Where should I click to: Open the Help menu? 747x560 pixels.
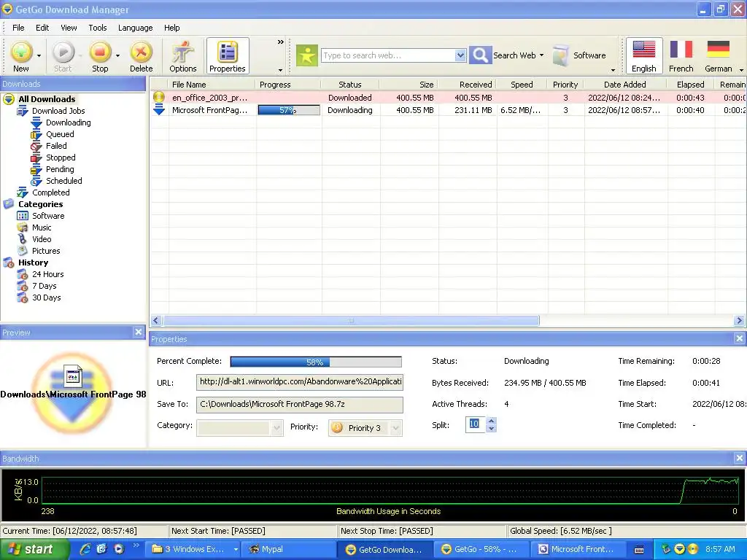pyautogui.click(x=172, y=28)
